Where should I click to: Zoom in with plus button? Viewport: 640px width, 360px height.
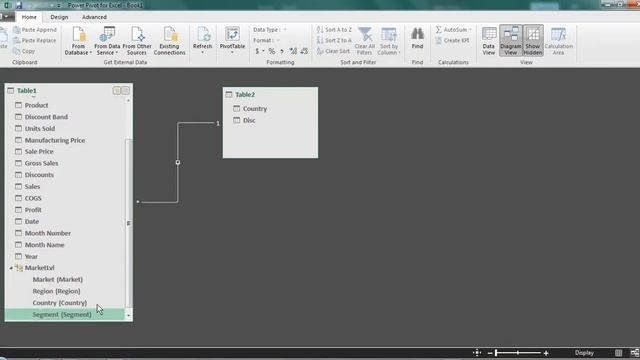[546, 353]
